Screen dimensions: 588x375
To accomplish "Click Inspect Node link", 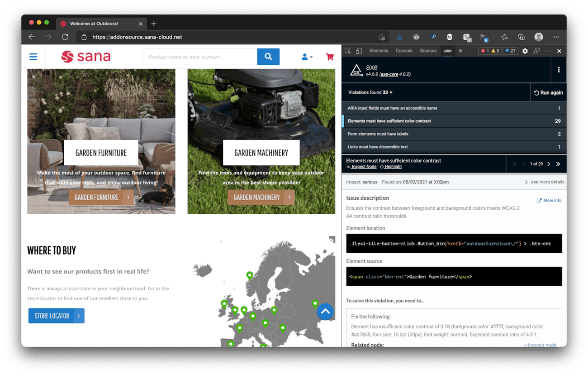I will coord(361,167).
